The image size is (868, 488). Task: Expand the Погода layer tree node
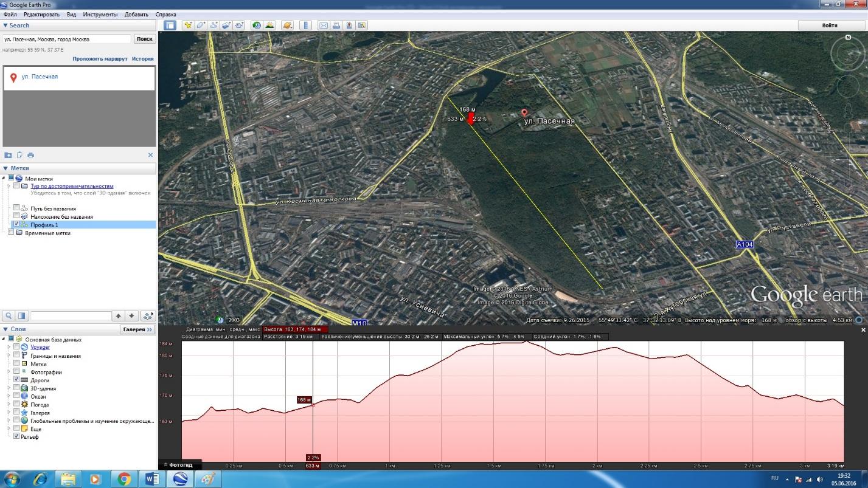coord(9,404)
